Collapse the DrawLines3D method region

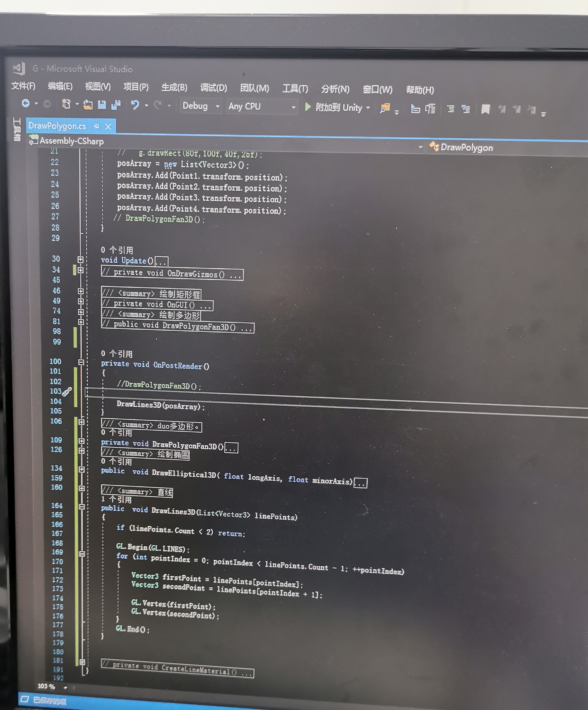[x=82, y=507]
